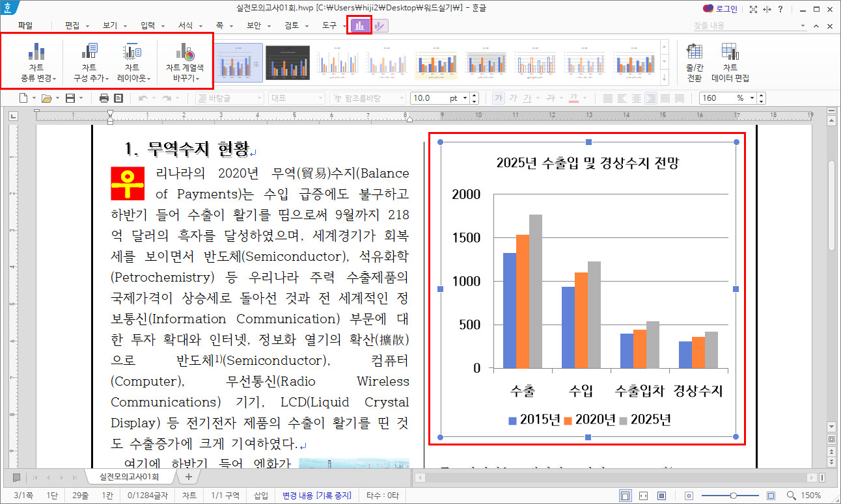Screen dimensions: 841x504
Task: Click the font size increase stepper arrow
Action: coord(474,96)
